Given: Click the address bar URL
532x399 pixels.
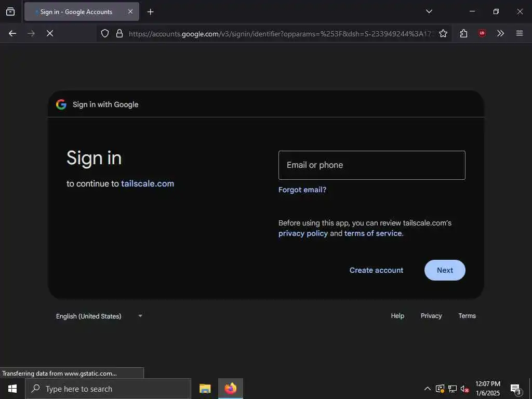Looking at the screenshot, I should click(x=280, y=34).
